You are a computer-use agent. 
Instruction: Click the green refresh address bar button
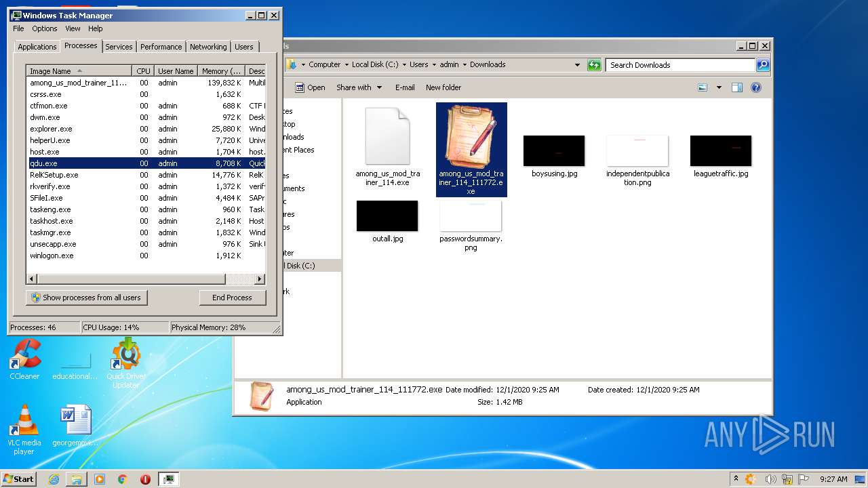pyautogui.click(x=594, y=65)
